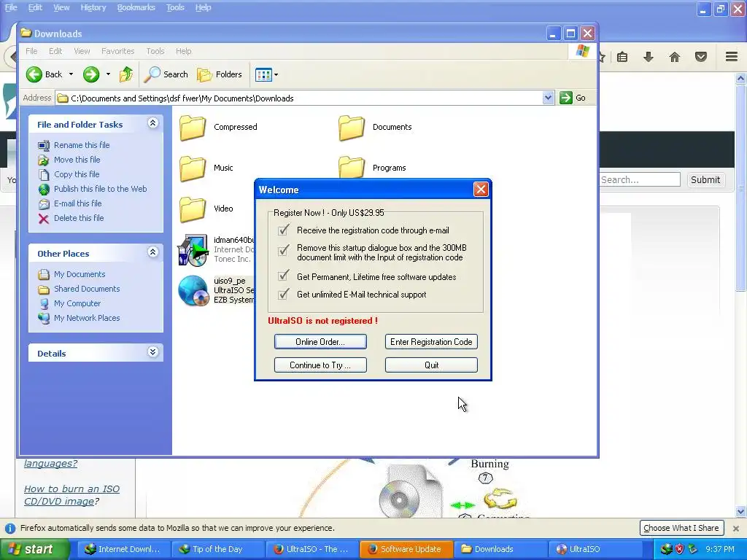Click Firefox home icon
This screenshot has width=747, height=560.
coord(675,57)
